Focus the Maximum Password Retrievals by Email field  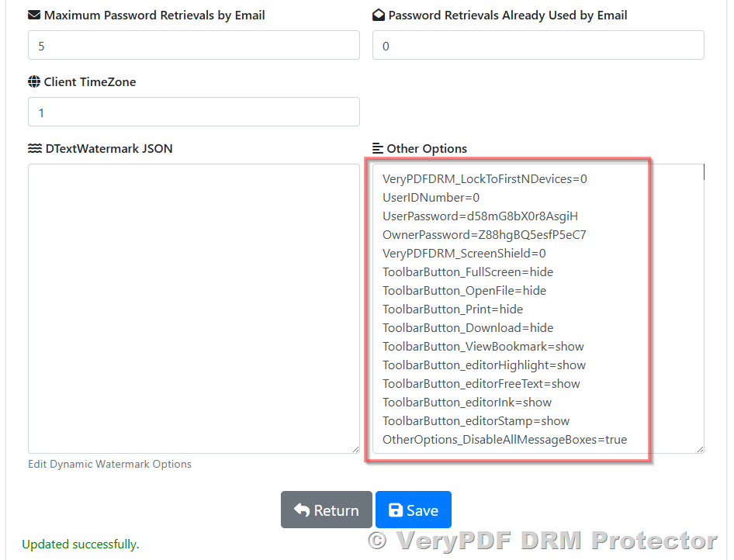(x=194, y=46)
